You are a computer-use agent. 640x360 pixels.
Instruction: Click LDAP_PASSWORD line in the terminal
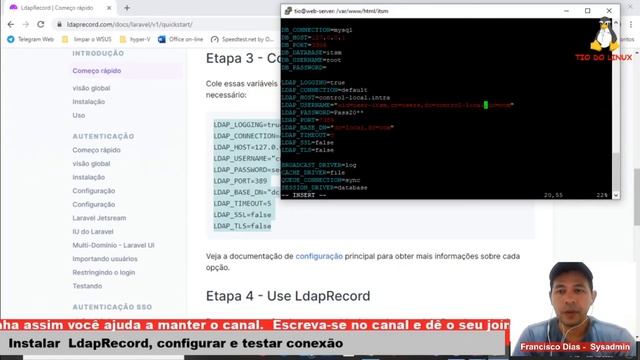(322, 112)
